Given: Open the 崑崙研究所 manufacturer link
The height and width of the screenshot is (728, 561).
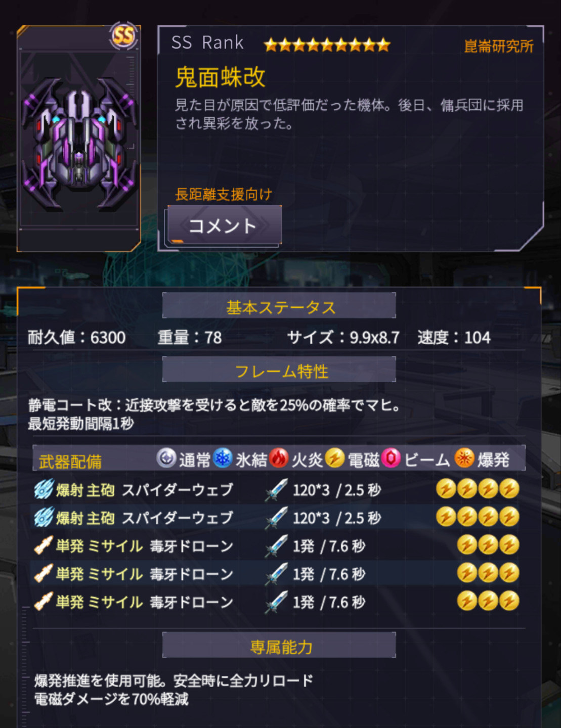Looking at the screenshot, I should (498, 46).
